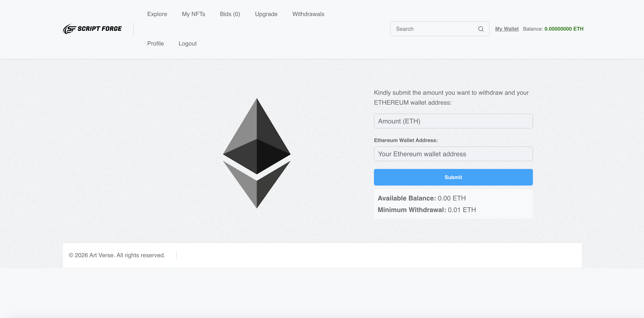Open the My Wallet link
Screen dimensions: 644x318
[x=507, y=29]
